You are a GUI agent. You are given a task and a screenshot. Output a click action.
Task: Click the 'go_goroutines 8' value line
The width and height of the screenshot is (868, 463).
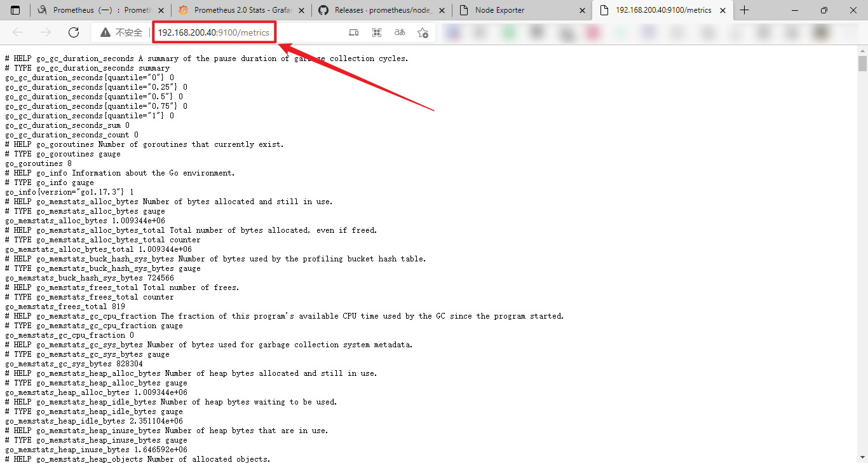(x=38, y=163)
